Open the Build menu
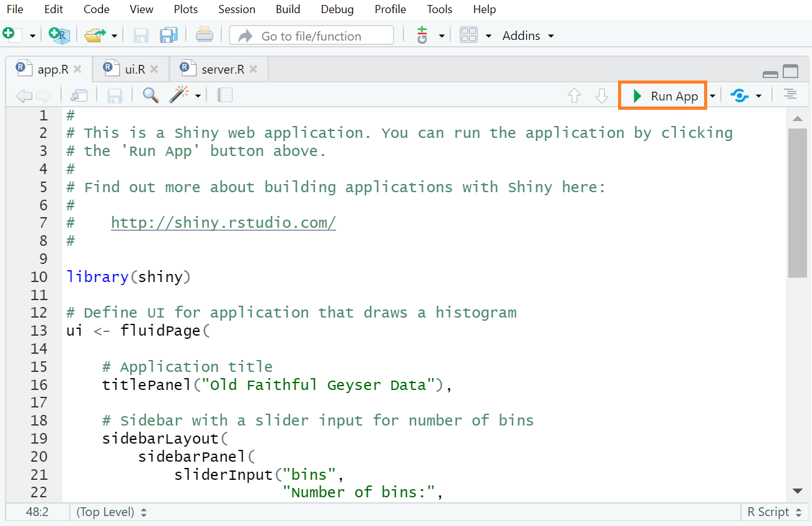Image resolution: width=812 pixels, height=526 pixels. (x=288, y=9)
